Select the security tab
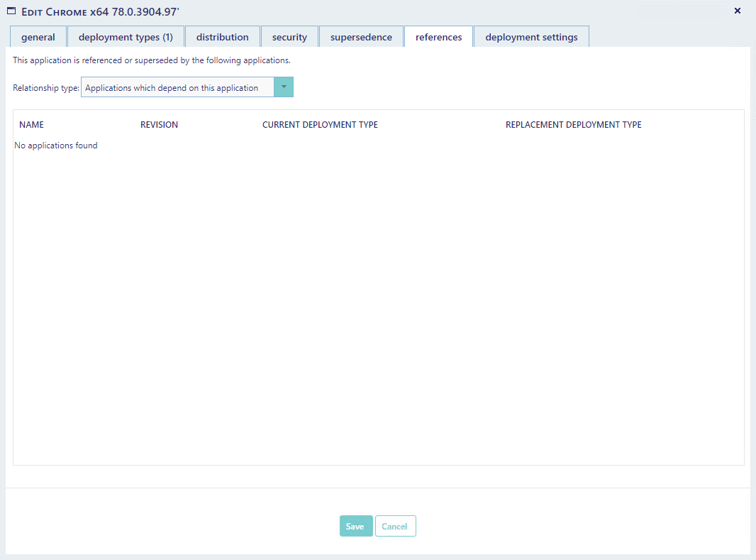Screen dimensions: 756x560 click(x=289, y=37)
